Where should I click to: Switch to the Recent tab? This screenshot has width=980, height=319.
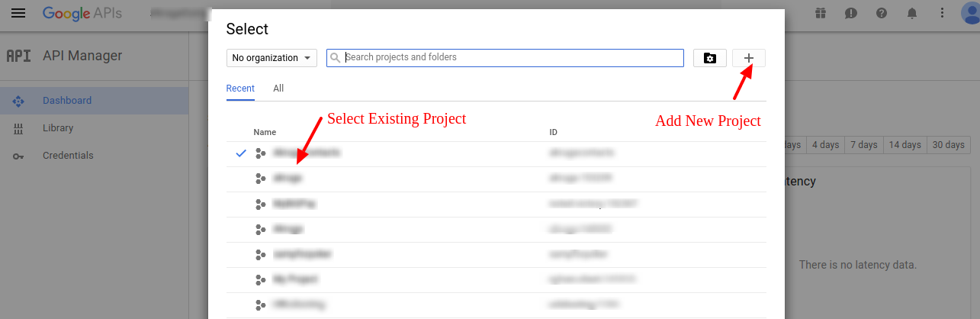coord(240,89)
